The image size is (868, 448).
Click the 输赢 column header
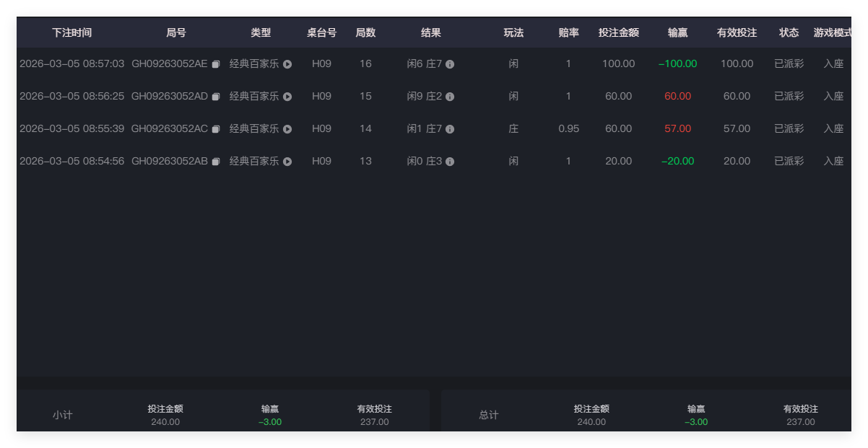coord(677,32)
